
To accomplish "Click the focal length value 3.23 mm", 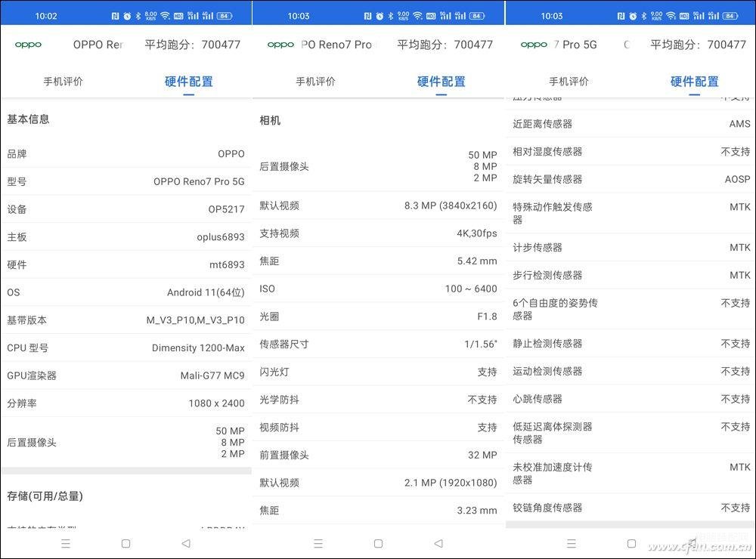I will click(x=477, y=511).
